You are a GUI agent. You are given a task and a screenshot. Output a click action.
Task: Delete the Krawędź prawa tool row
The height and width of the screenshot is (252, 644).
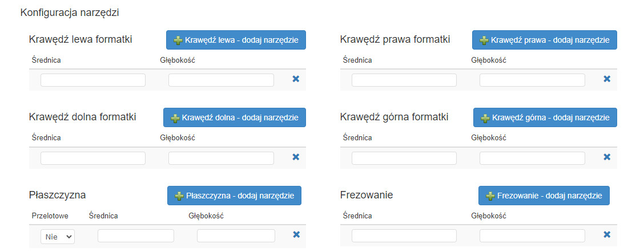coord(607,79)
